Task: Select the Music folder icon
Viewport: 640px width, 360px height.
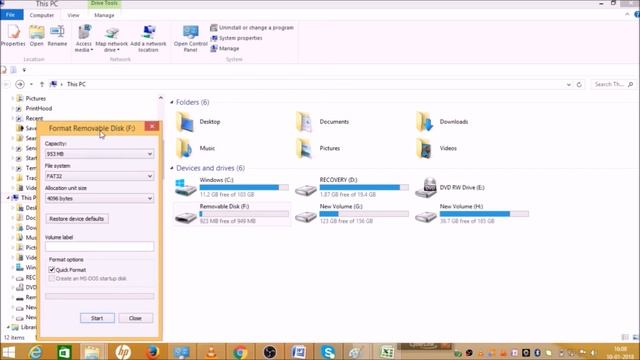Action: click(185, 148)
